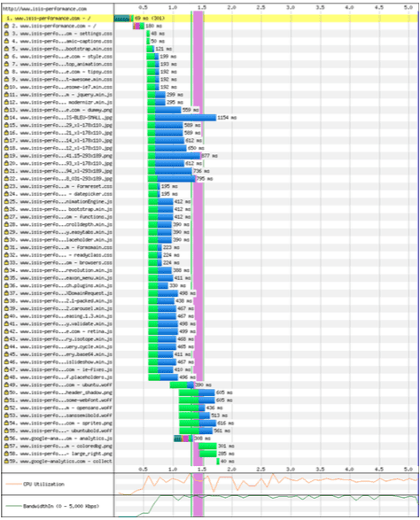Click the CPU Utilization legend label
This screenshot has width=420, height=520.
[43, 485]
